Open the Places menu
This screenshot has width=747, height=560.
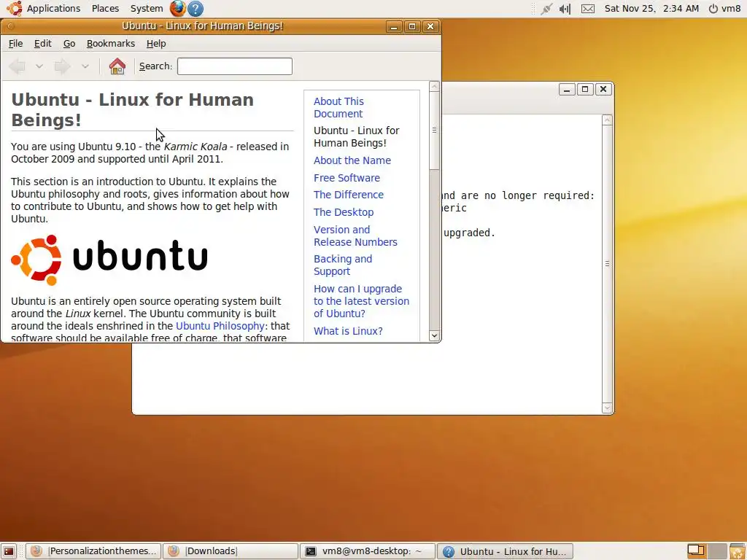105,9
